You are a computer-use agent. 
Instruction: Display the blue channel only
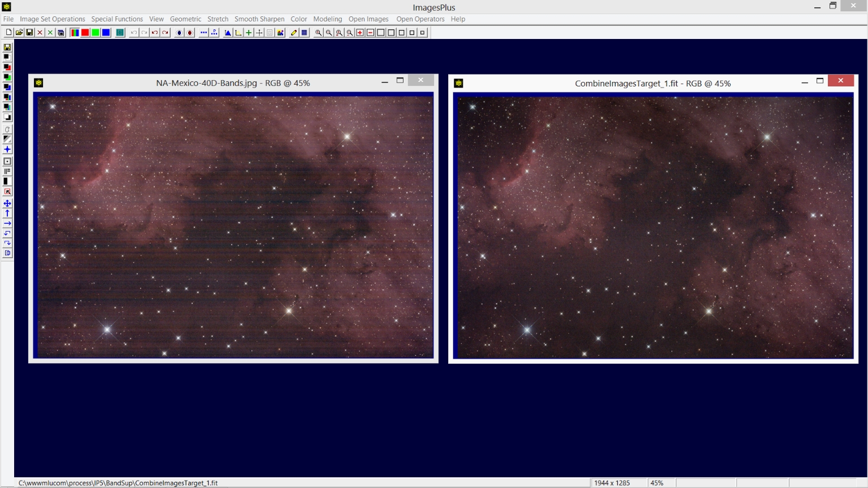click(x=106, y=33)
